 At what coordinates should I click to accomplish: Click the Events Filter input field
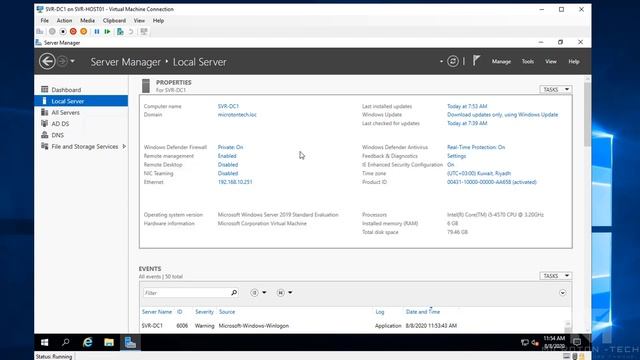187,293
